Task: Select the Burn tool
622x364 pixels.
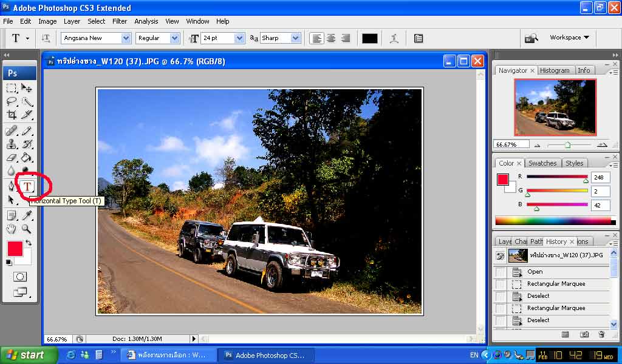Action: [27, 170]
